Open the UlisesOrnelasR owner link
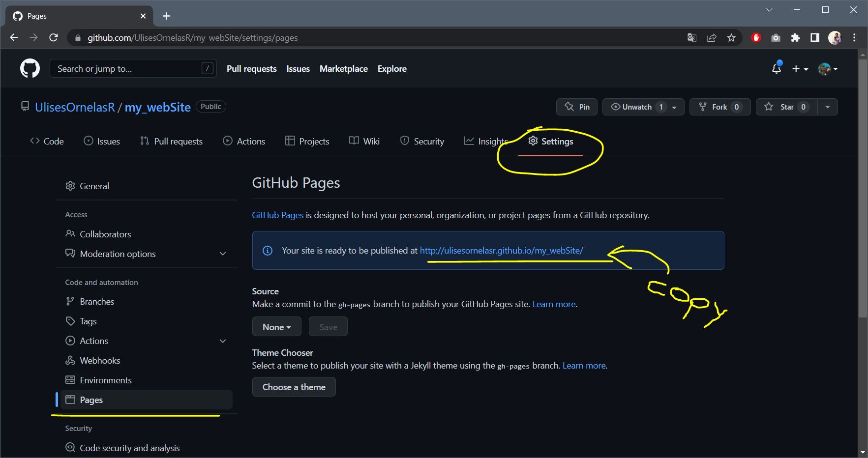The image size is (868, 458). (x=75, y=107)
